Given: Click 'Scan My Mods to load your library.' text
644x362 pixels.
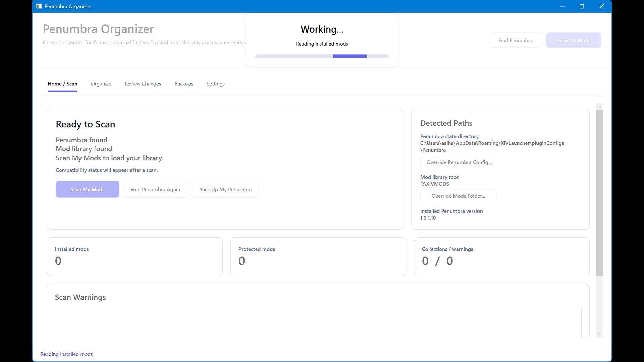Looking at the screenshot, I should [109, 158].
